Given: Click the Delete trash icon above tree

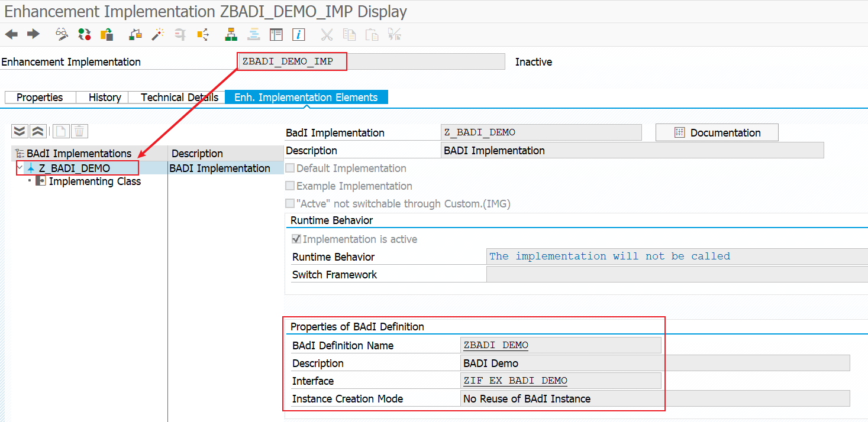Looking at the screenshot, I should tap(79, 131).
